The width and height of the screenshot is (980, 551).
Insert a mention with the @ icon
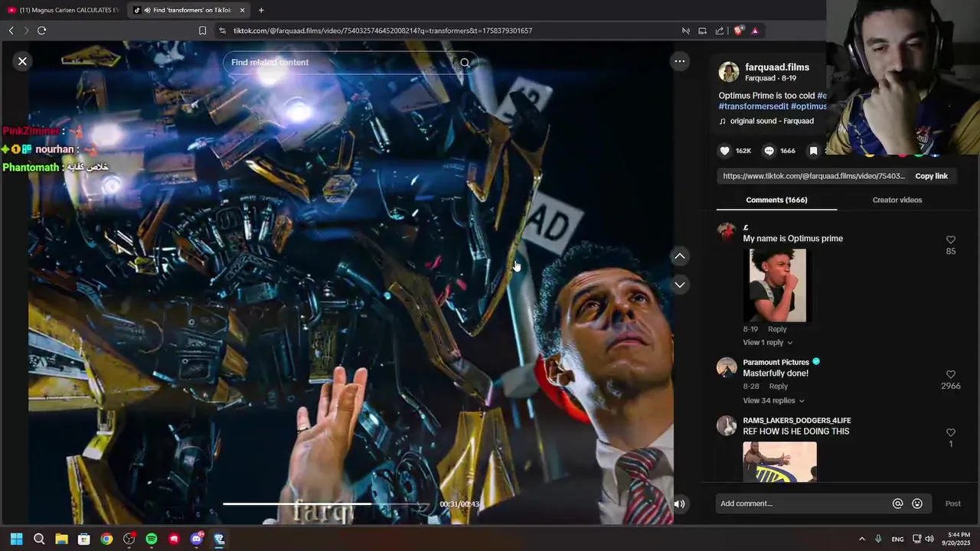point(897,504)
